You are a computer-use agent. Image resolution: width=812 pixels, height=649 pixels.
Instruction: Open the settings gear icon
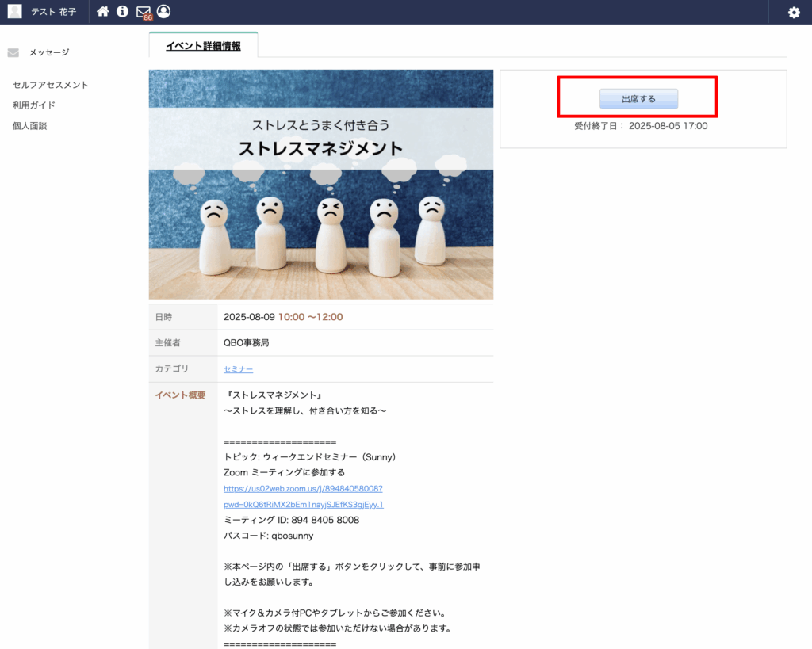click(794, 13)
